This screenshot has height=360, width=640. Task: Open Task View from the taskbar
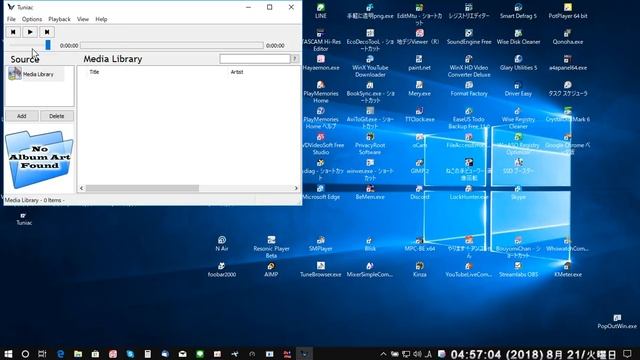(42, 354)
